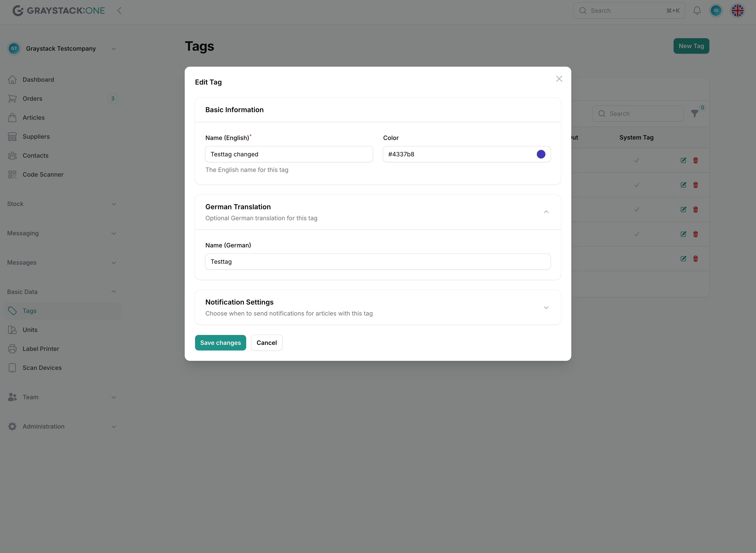Collapse sidebar with back arrow icon

click(119, 11)
